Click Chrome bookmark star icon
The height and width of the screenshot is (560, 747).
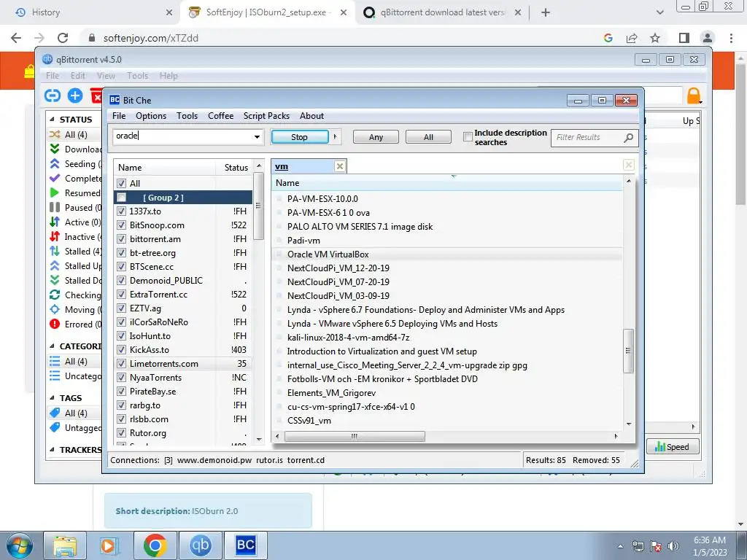coord(655,38)
